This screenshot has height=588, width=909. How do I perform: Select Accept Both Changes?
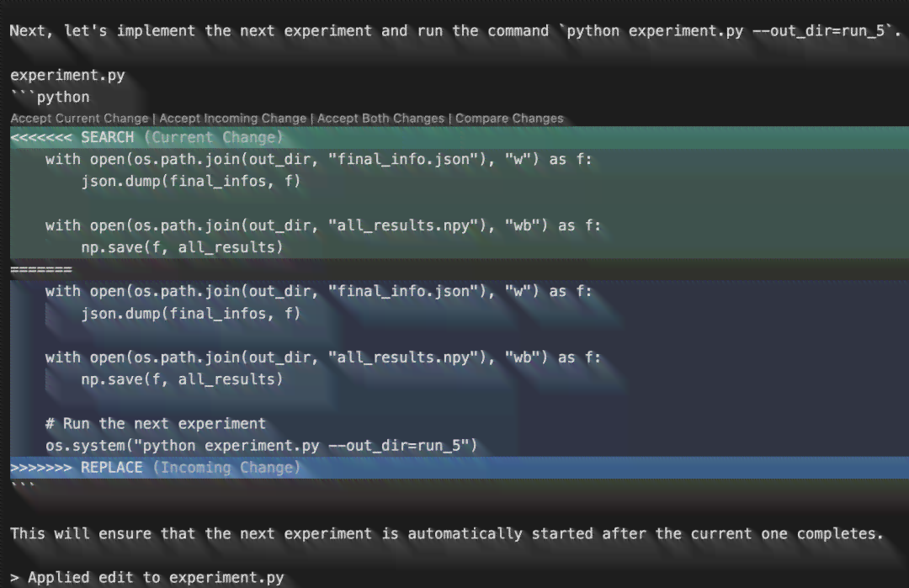[x=380, y=118]
